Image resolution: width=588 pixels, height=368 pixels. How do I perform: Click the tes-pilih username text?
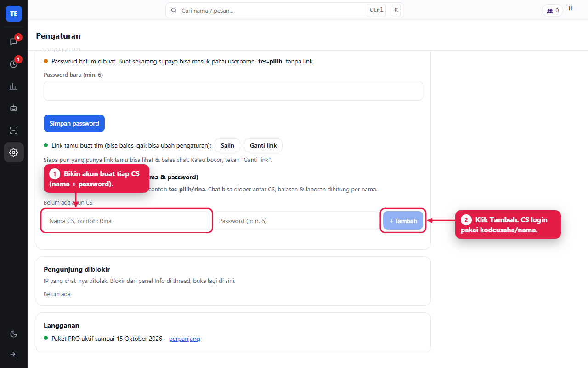coord(270,61)
